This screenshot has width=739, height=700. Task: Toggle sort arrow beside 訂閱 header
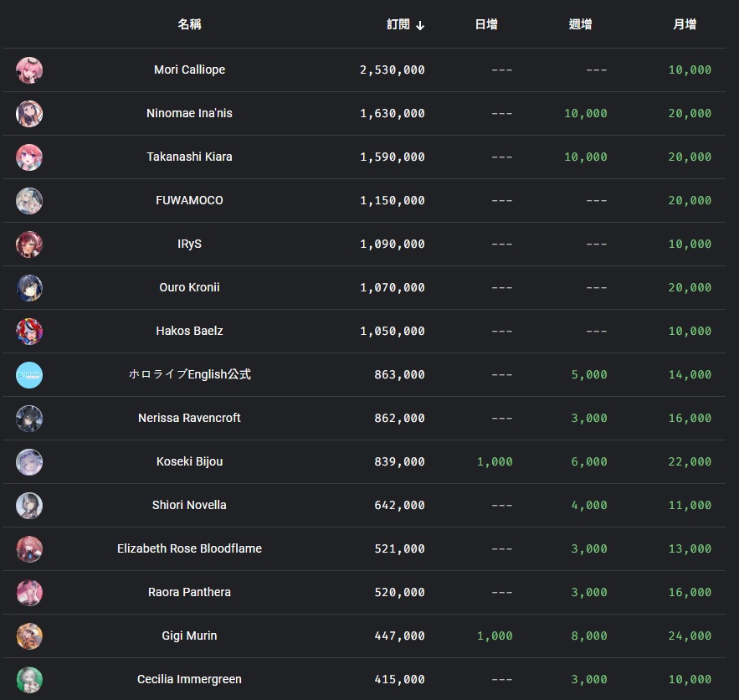click(420, 25)
